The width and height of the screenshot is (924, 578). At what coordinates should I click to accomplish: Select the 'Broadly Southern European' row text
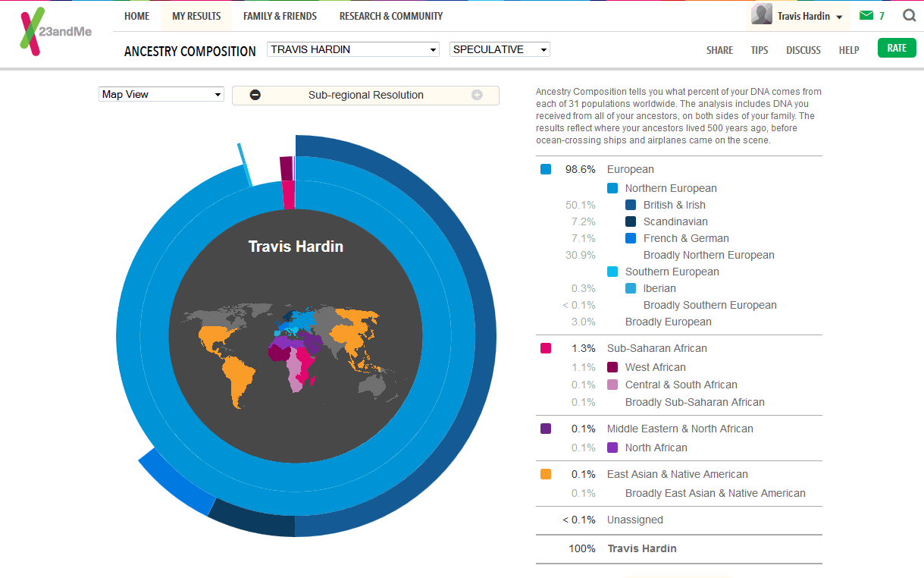point(710,305)
